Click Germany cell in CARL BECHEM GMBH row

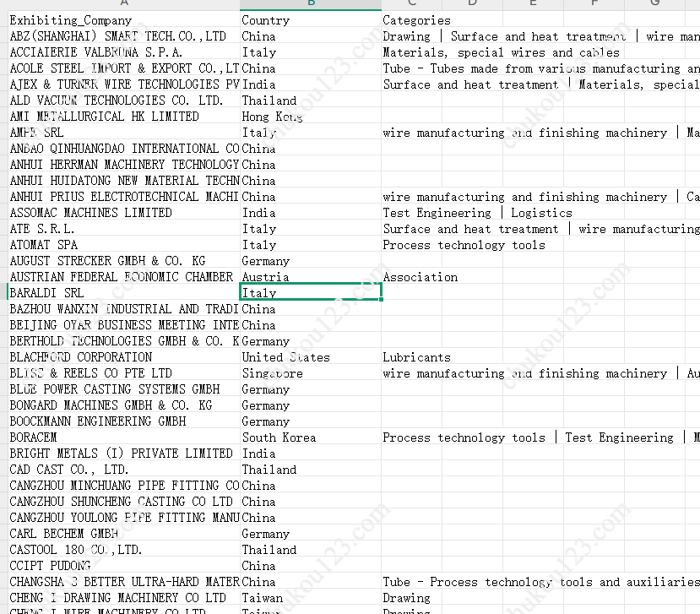point(311,534)
